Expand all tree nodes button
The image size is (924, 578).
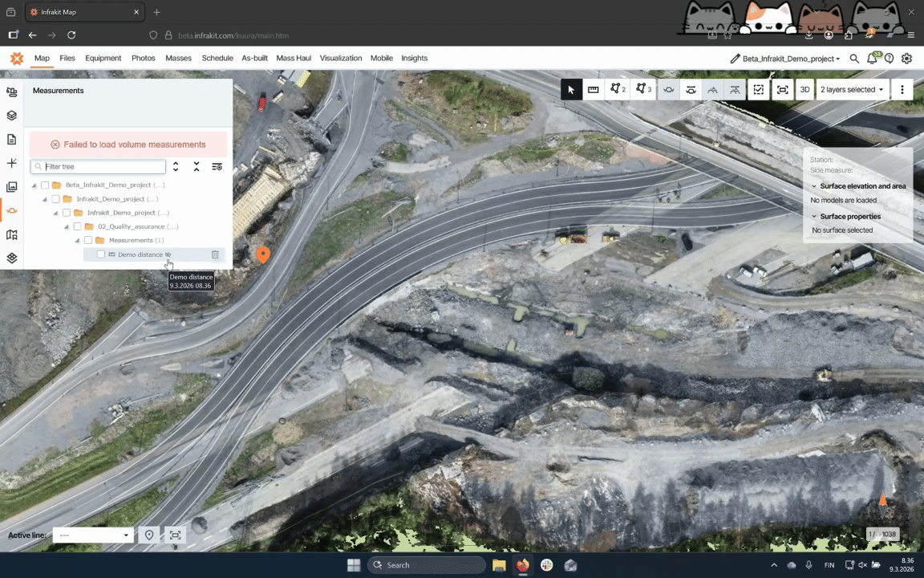coord(176,167)
